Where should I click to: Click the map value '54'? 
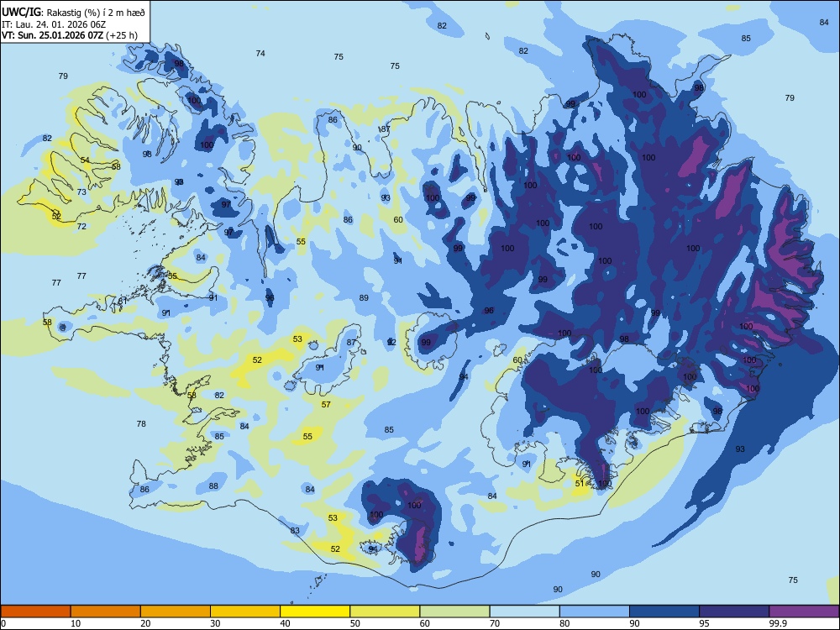click(x=85, y=160)
